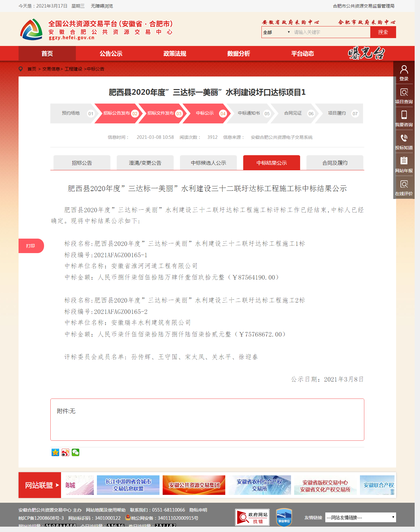
Task: Open 公告公示 in the main navigation
Action: pos(111,54)
